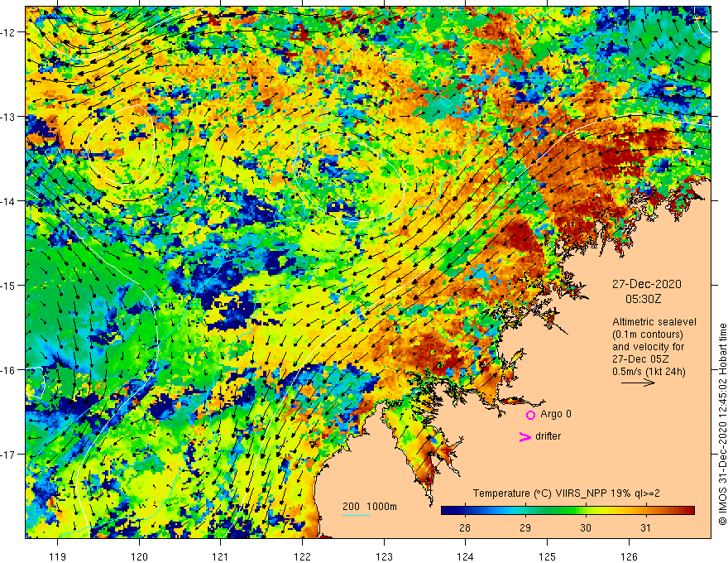Click the 'drifter' label

pos(548,436)
